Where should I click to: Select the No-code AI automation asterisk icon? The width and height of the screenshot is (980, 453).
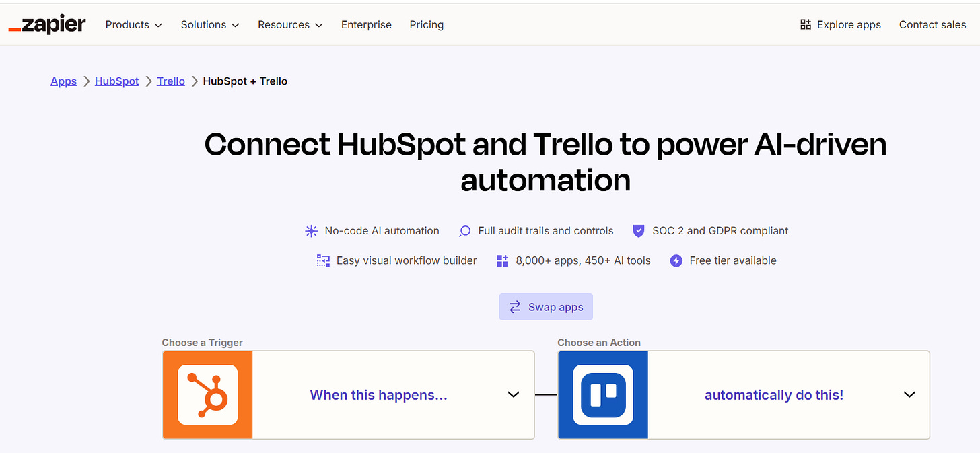click(311, 231)
